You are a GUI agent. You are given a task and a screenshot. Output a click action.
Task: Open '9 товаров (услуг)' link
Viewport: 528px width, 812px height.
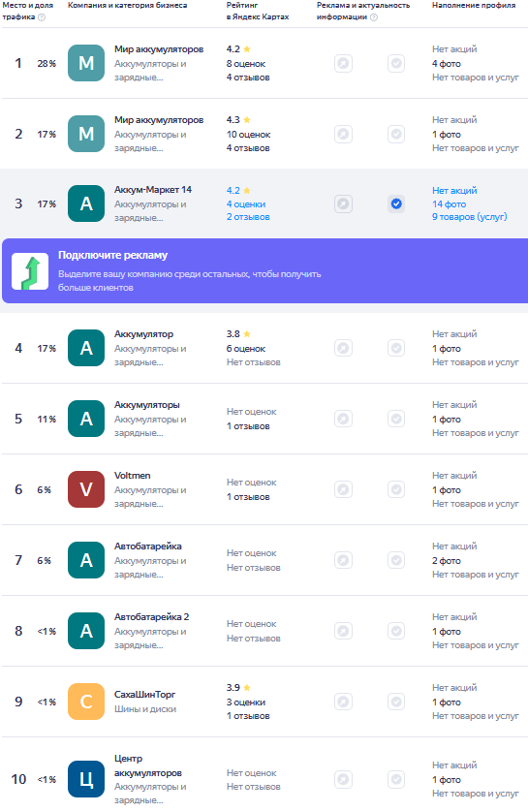tap(470, 217)
